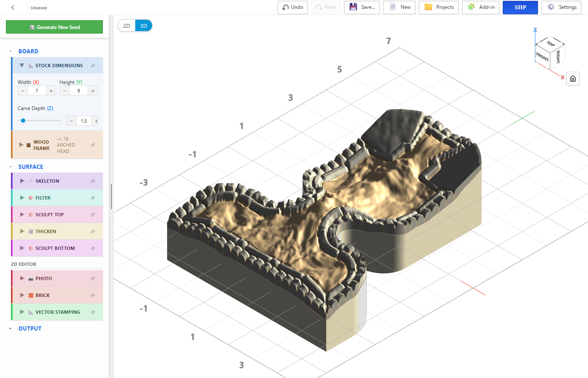Expand the Skeleton section

pyautogui.click(x=22, y=181)
